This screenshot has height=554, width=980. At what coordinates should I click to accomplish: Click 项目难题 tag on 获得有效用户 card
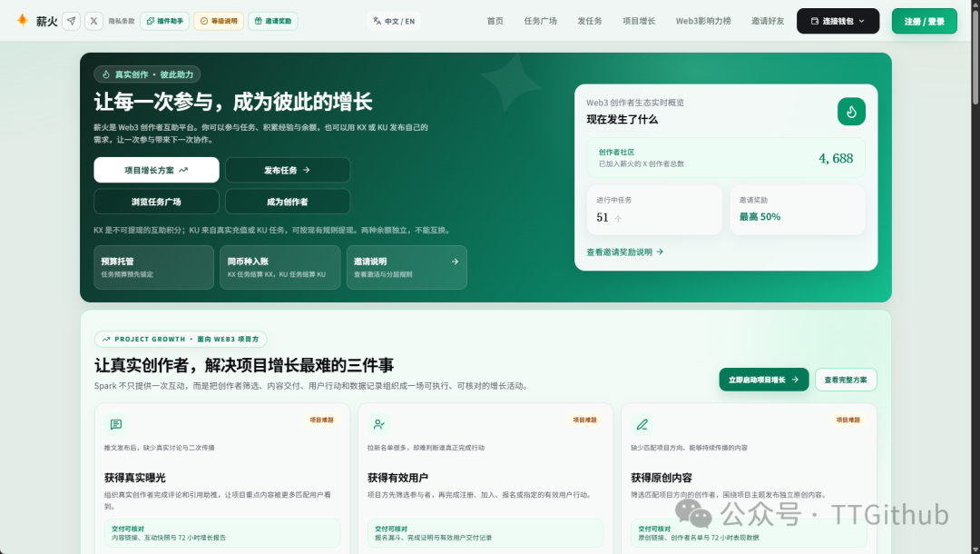585,420
